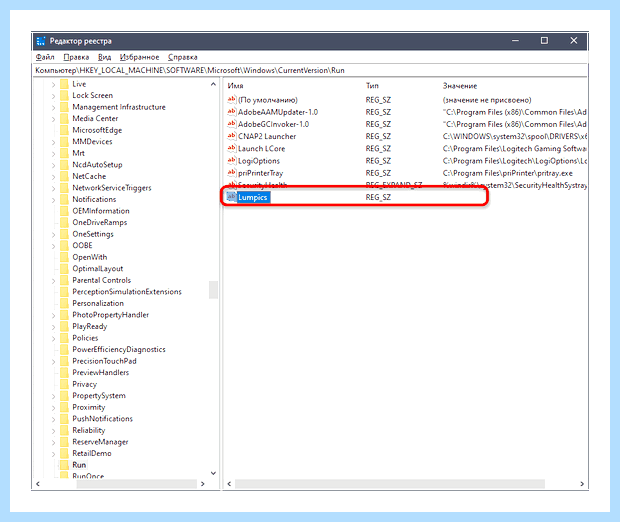Open the Файл menu
This screenshot has height=522, width=620.
coord(45,57)
